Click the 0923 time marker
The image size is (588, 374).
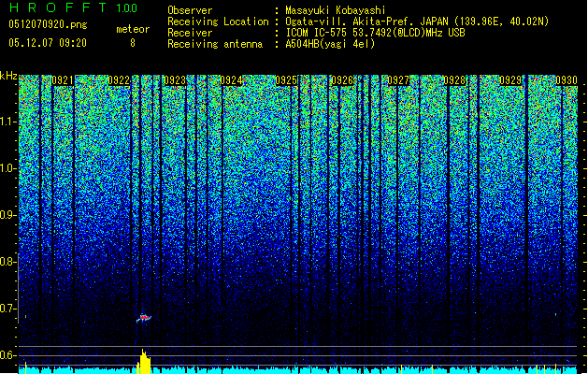pos(175,80)
